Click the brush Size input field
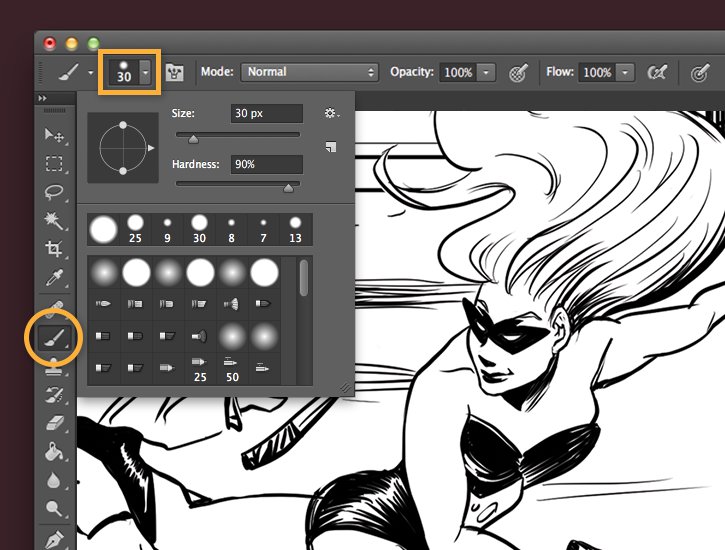The height and width of the screenshot is (550, 725). point(266,114)
